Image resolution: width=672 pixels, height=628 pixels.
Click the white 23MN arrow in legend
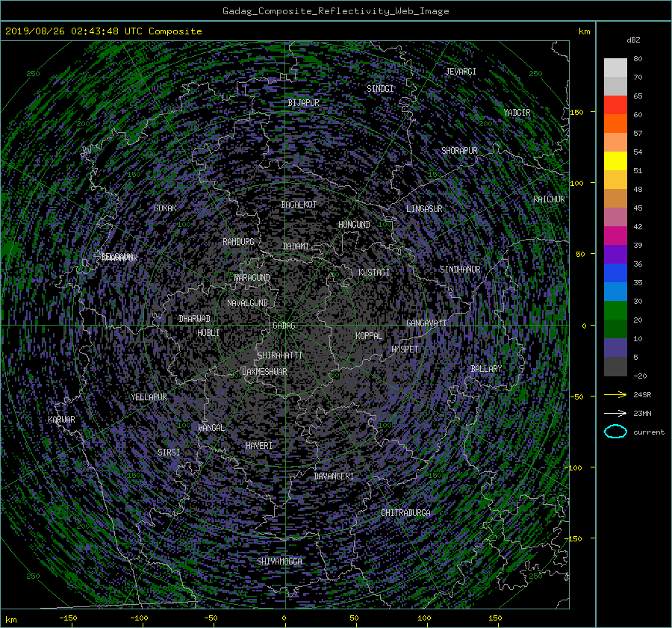pos(615,413)
